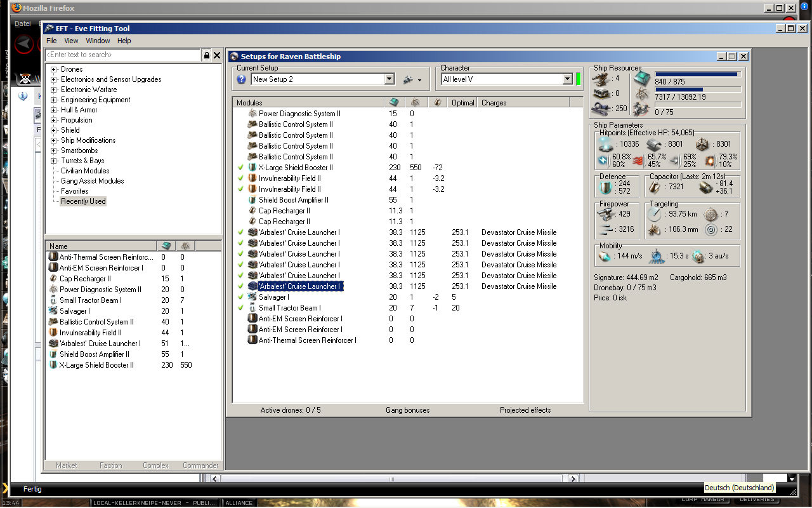Open the View menu in EFT
Viewport: 812px width, 508px height.
pyautogui.click(x=71, y=41)
